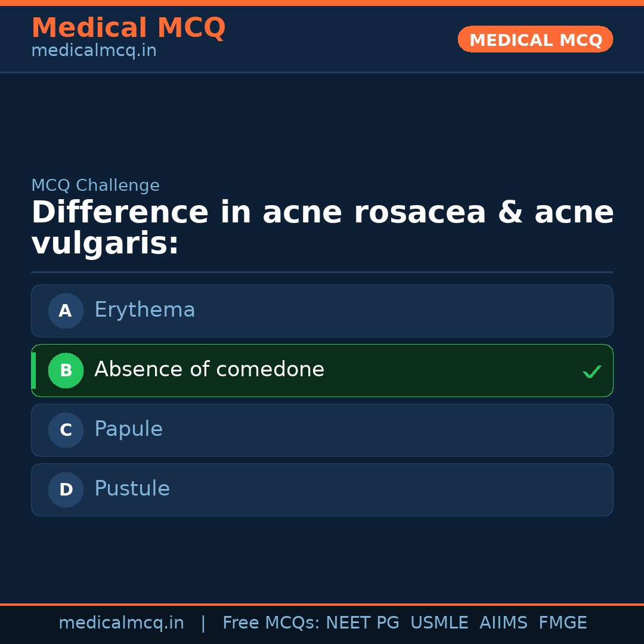Click the green checkmark on option B
The height and width of the screenshot is (644, 644).
pos(592,372)
